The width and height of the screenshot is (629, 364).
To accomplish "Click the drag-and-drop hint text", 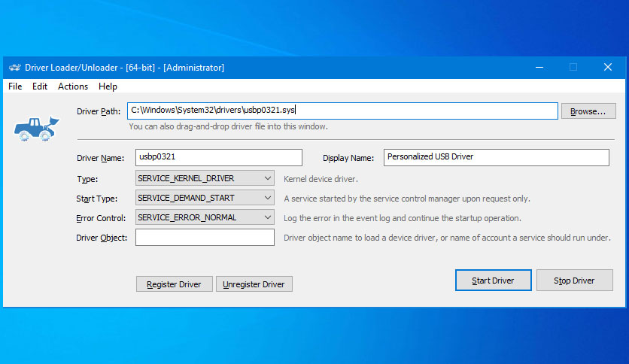I will [x=228, y=126].
